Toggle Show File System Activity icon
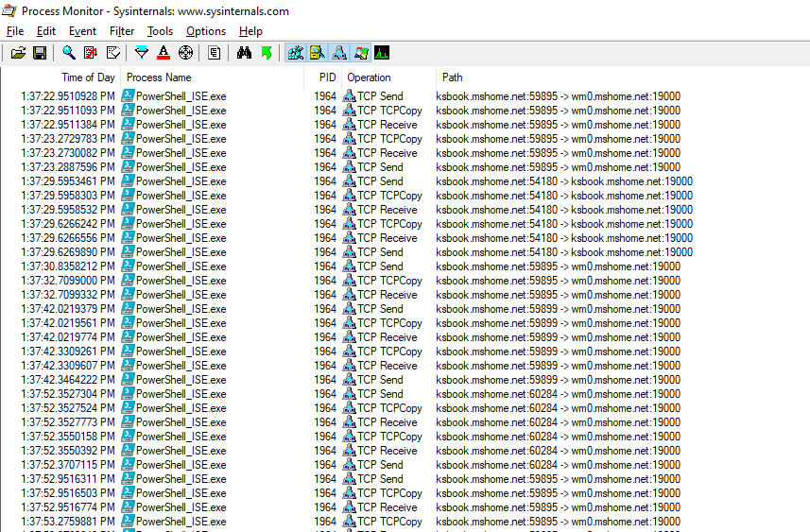 [x=318, y=53]
